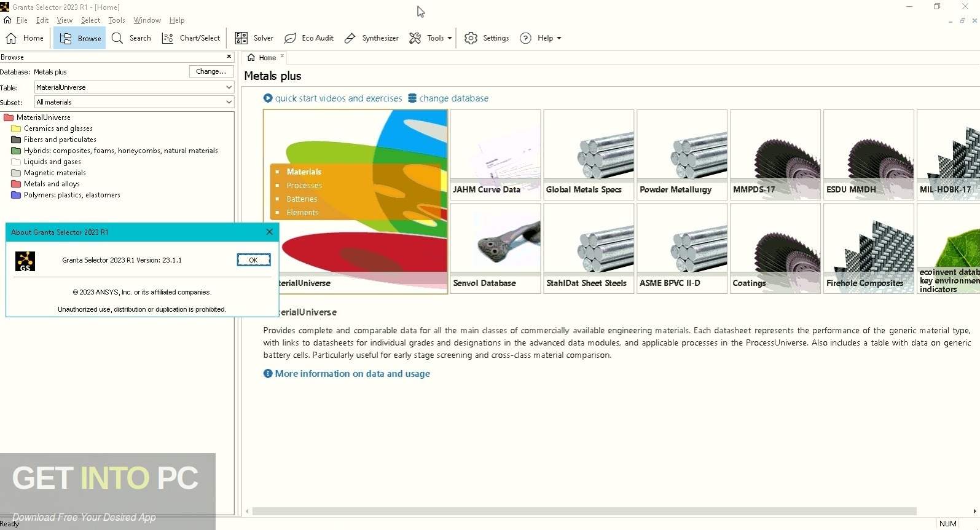Click the Home toolbar icon
Screen dimensions: 980x530
11,38
